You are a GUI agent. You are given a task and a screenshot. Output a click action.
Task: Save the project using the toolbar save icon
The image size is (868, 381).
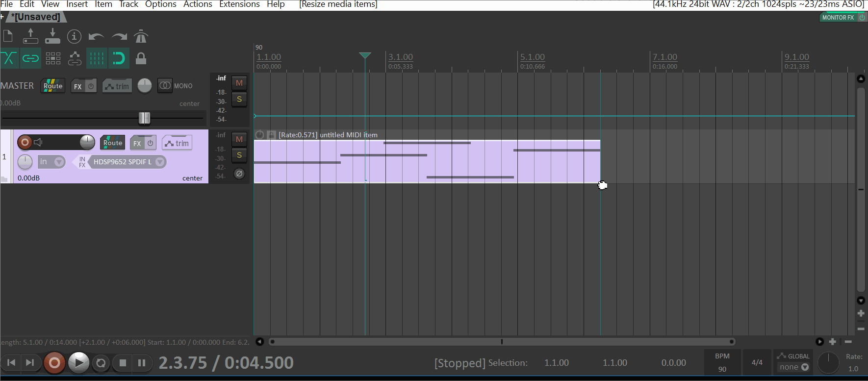(x=52, y=36)
